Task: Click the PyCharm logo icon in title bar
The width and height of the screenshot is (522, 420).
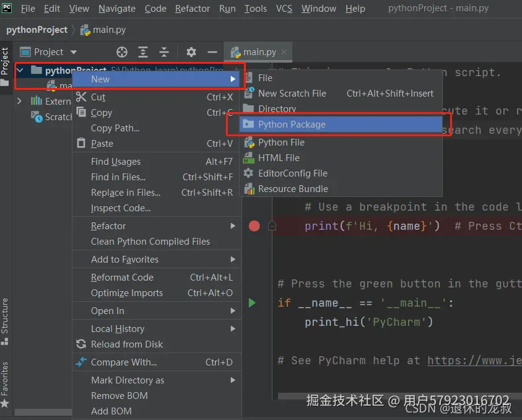Action: (x=7, y=7)
